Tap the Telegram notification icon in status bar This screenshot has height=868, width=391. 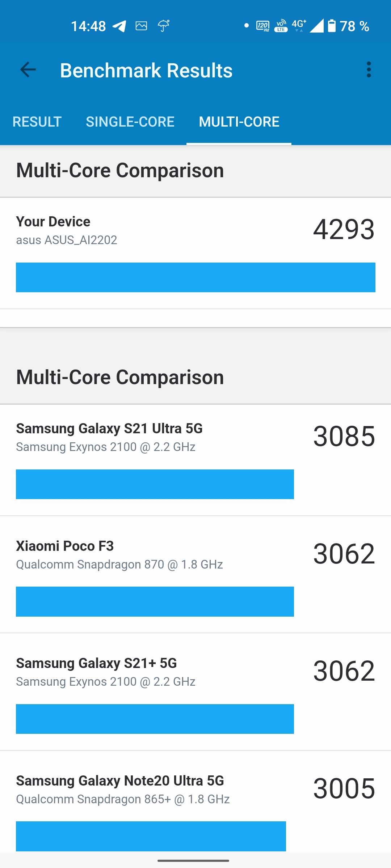(119, 26)
